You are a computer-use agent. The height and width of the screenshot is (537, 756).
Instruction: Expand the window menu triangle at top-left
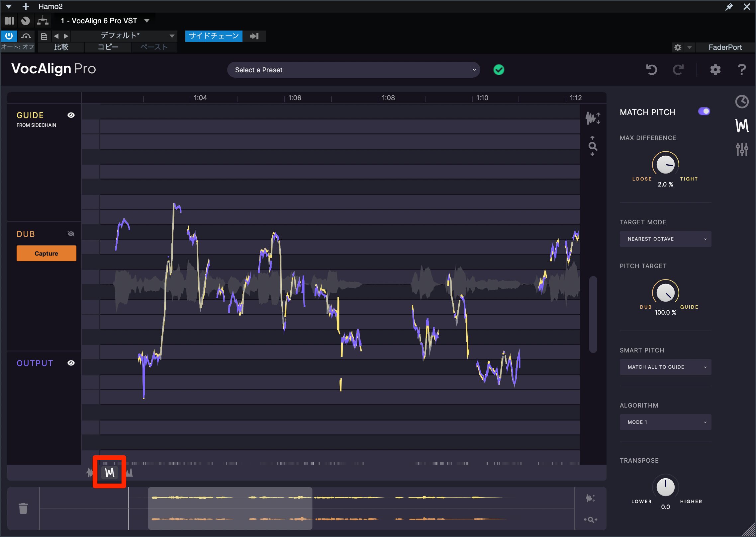point(9,7)
